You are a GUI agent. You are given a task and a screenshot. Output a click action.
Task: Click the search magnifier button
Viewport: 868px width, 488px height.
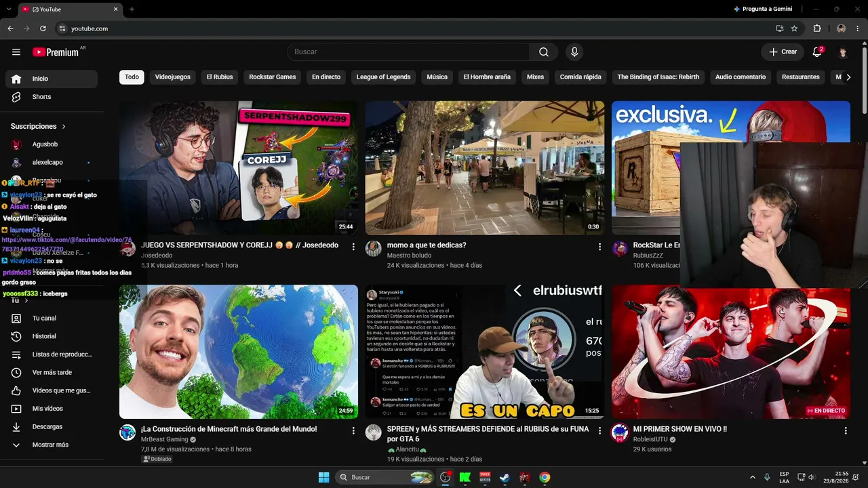pos(544,52)
